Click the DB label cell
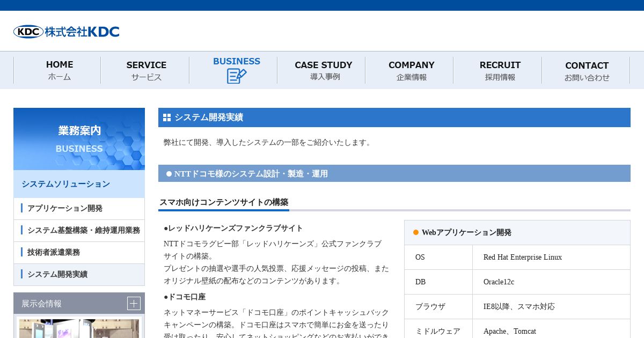Viewport: 644px width, 338px height. [x=438, y=282]
